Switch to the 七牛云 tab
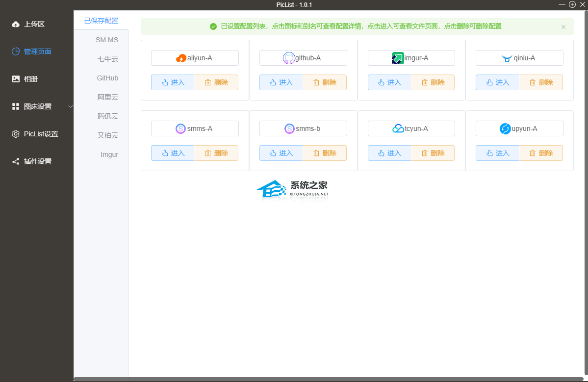Viewport: 588px width, 382px height. 107,59
